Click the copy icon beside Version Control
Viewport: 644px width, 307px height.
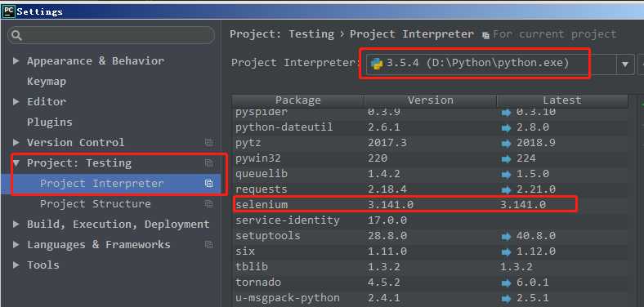209,142
